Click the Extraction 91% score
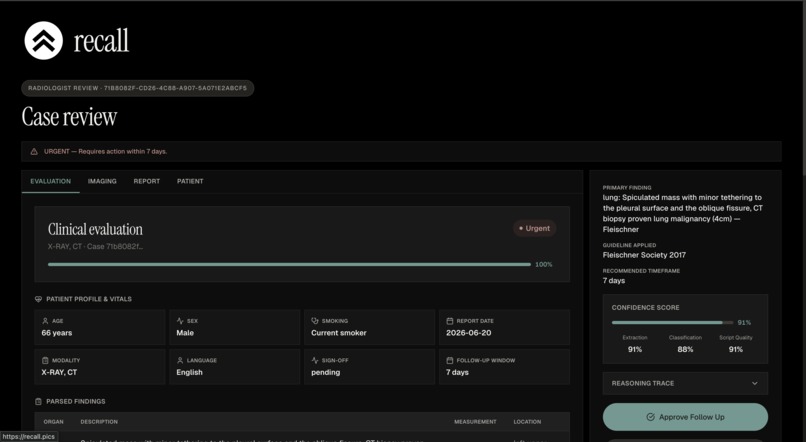Screen dimensions: 806x442 635,349
